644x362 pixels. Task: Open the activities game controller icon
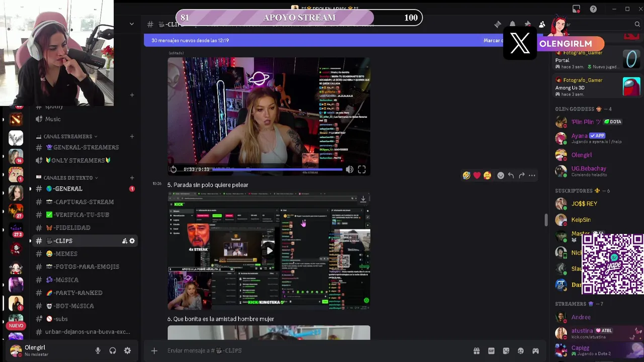coord(536,351)
